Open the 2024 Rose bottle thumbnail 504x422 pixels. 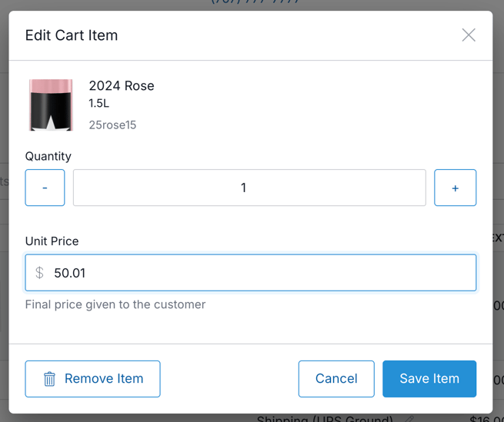point(51,105)
